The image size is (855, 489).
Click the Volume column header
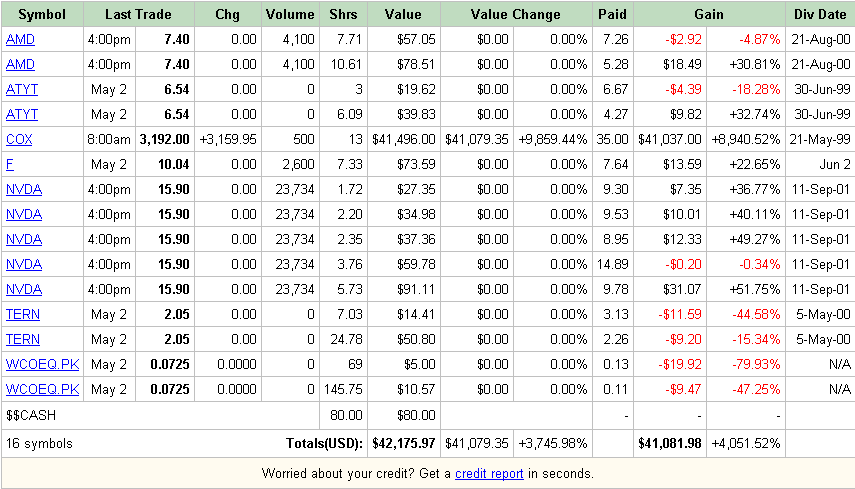point(290,15)
